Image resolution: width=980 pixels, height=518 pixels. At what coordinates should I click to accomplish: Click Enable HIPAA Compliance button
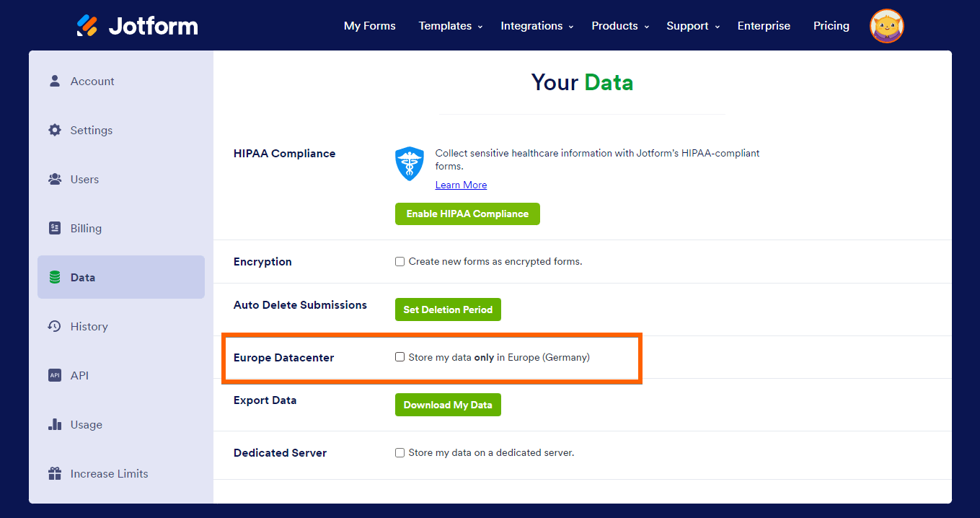tap(467, 214)
